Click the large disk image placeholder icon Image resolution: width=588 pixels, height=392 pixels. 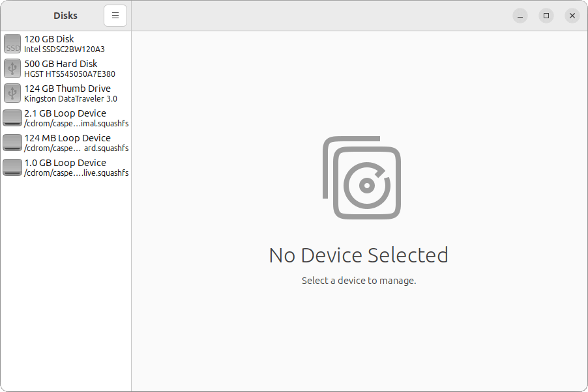point(362,178)
